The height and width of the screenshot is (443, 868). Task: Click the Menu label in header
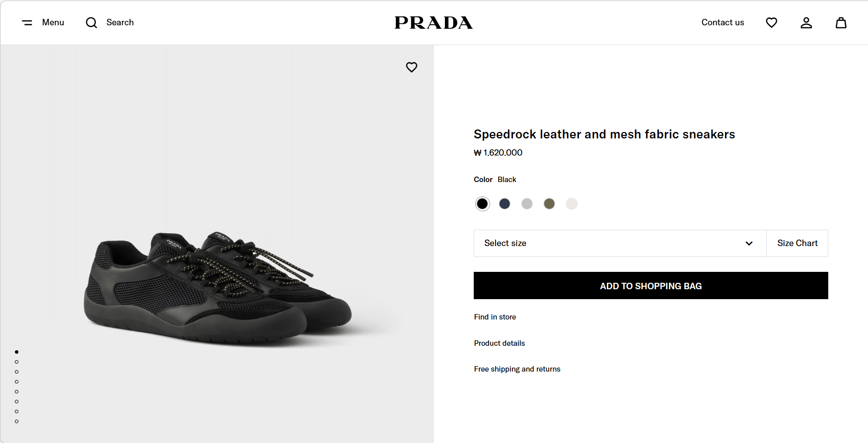point(53,23)
